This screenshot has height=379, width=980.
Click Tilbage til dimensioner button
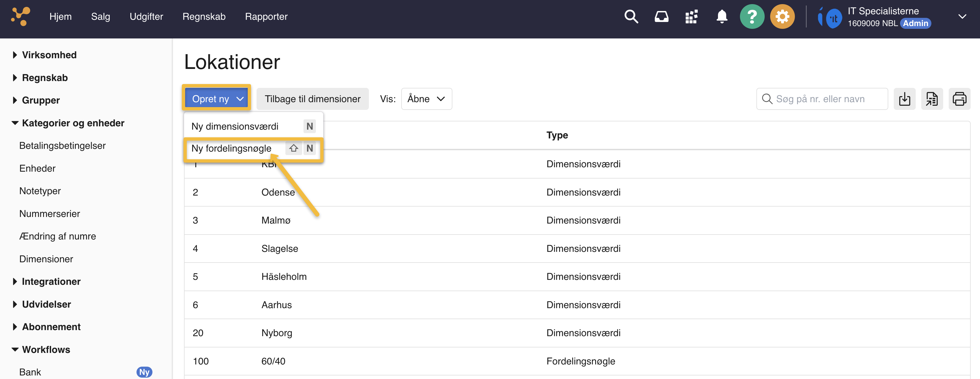point(312,99)
